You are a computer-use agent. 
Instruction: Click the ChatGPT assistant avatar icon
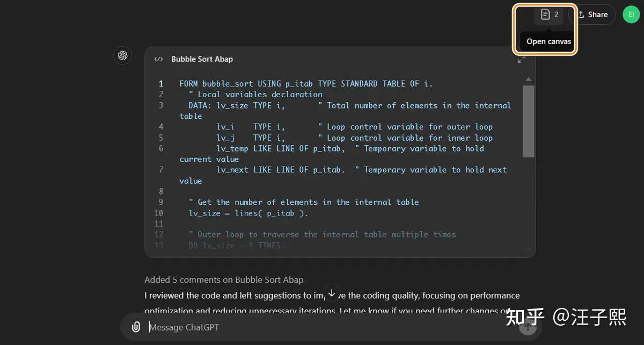[x=123, y=55]
